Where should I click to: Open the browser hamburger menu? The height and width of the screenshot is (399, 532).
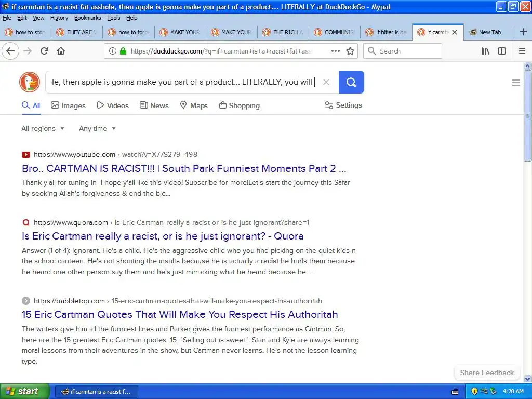point(522,51)
